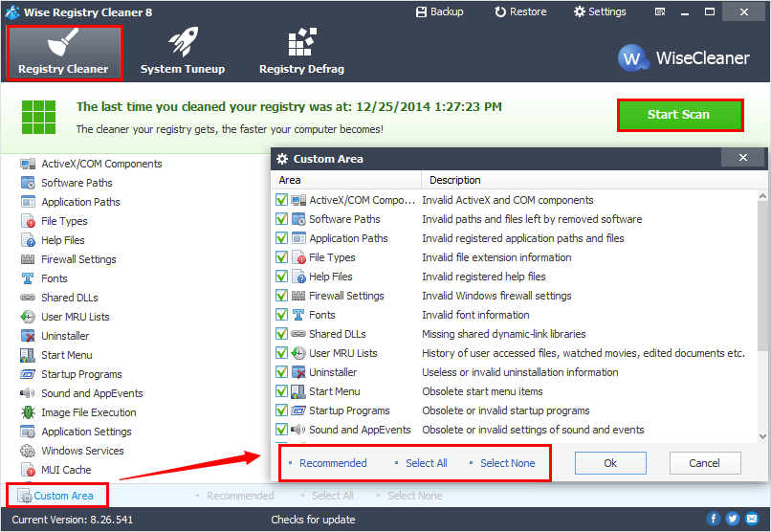Viewport: 771px width, 532px height.
Task: Click Ok in Custom Area dialog
Action: (x=610, y=463)
